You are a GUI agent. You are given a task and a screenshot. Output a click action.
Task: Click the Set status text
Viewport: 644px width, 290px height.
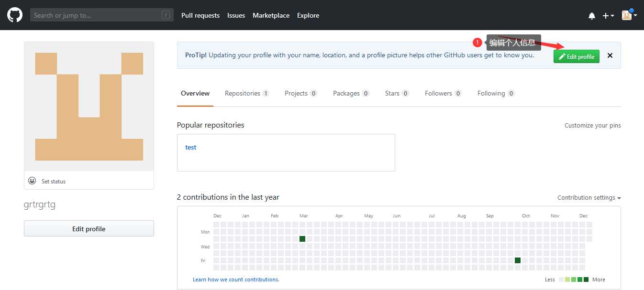tap(54, 182)
